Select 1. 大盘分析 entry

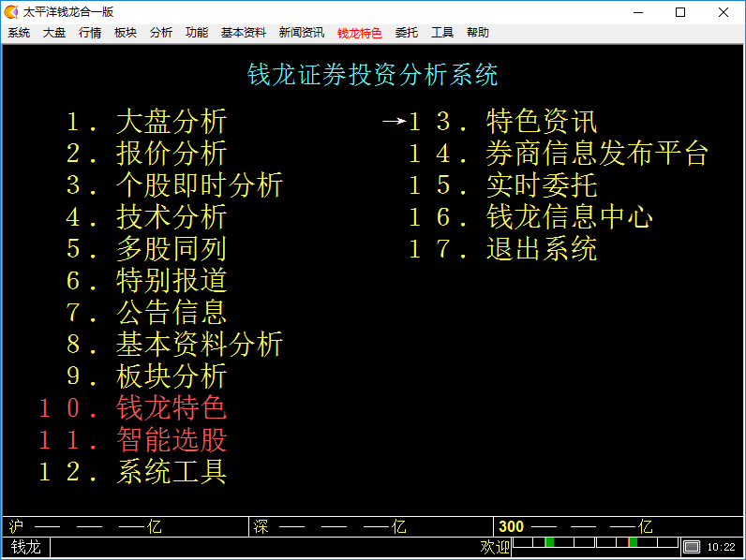pyautogui.click(x=146, y=121)
